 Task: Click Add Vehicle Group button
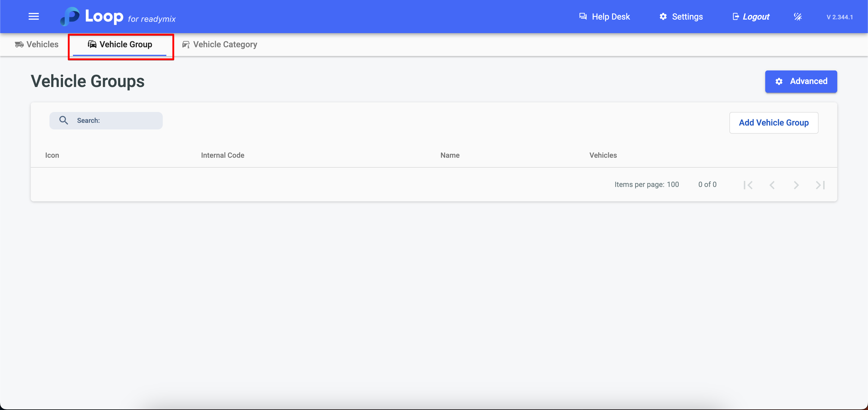tap(773, 123)
